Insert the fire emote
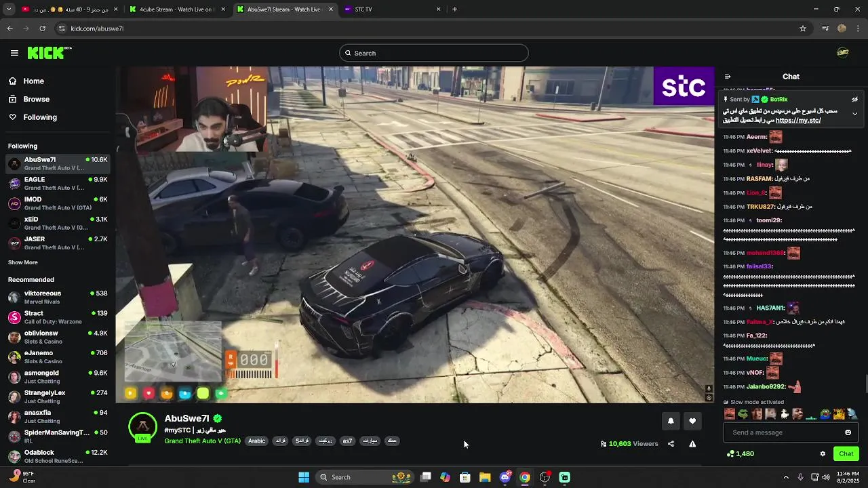The height and width of the screenshot is (488, 868). click(838, 414)
